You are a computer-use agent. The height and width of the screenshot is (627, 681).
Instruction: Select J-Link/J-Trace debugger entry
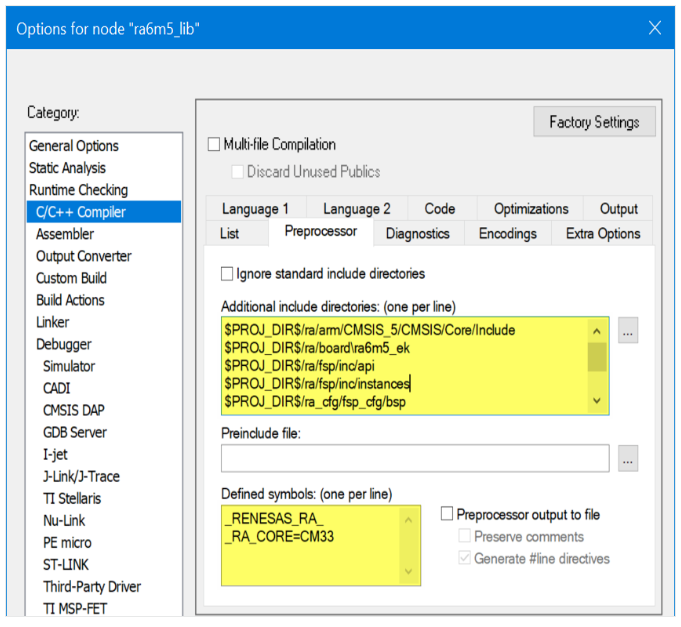81,477
